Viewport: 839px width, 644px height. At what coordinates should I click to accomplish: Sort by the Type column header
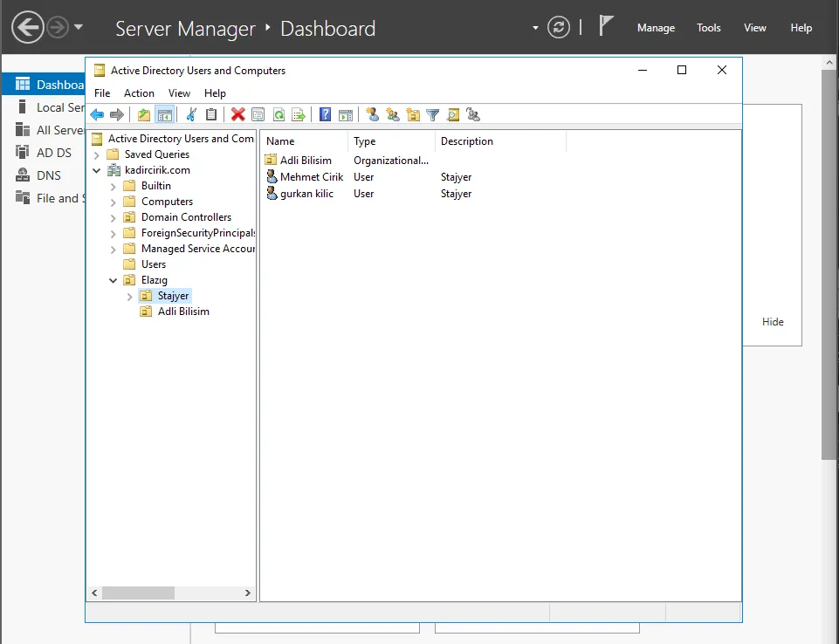[x=392, y=141]
